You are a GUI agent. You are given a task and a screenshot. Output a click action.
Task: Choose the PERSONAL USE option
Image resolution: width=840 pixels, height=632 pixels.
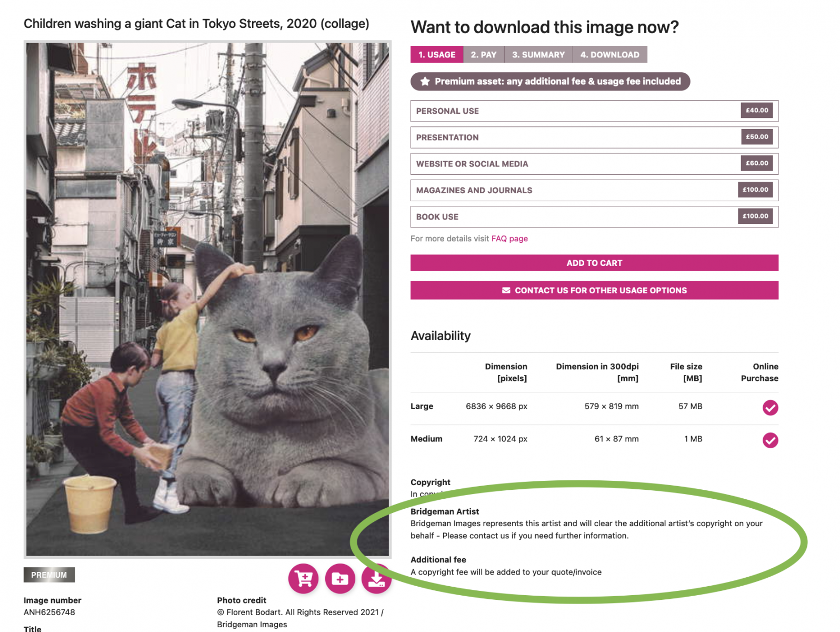(594, 111)
